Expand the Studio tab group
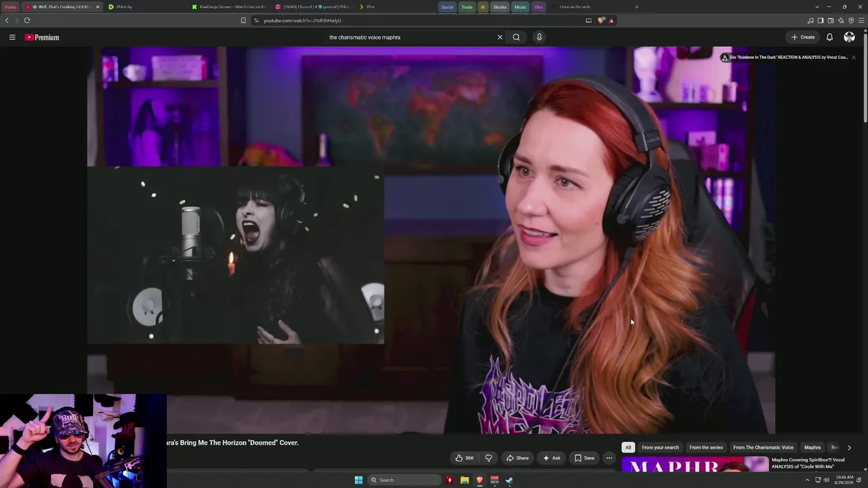 [500, 7]
